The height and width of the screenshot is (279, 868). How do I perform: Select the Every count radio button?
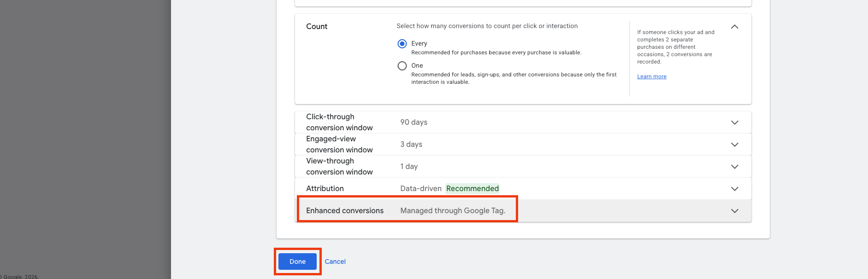click(402, 44)
